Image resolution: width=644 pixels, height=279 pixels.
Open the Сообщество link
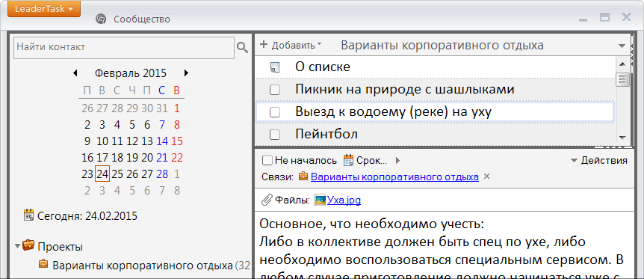pos(142,19)
